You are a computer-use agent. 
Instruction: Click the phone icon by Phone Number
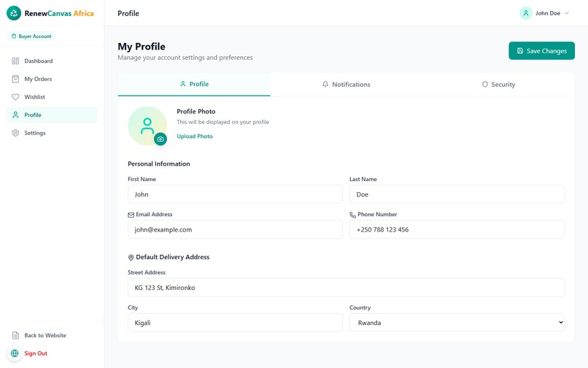pyautogui.click(x=352, y=215)
